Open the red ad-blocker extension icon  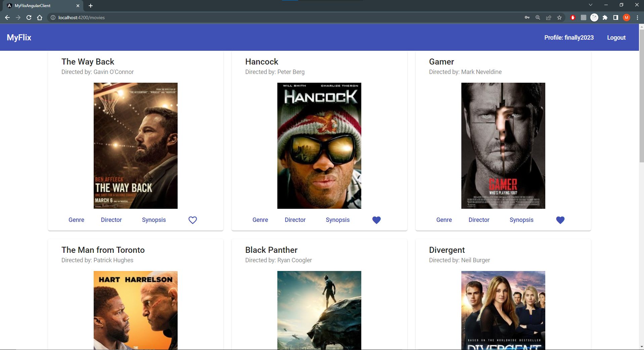pyautogui.click(x=573, y=17)
